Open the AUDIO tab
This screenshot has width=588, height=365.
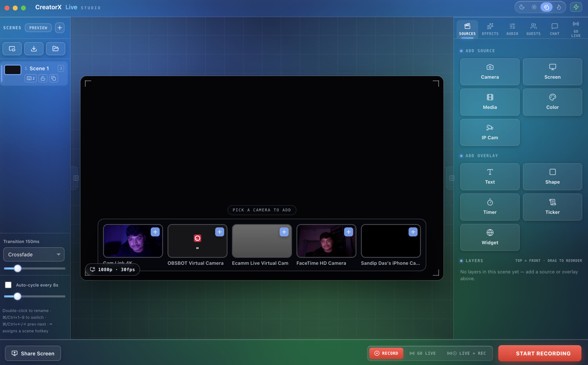click(x=512, y=29)
